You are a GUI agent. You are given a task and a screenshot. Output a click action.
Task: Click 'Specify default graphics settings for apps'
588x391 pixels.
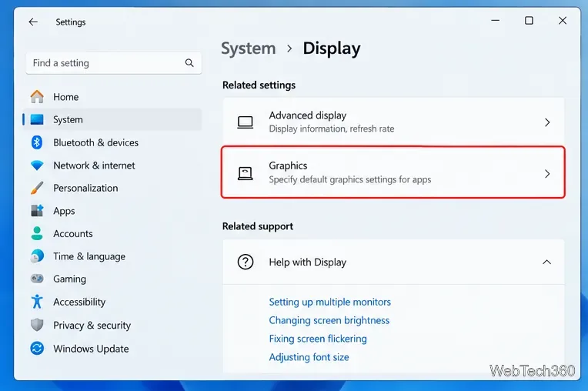point(350,179)
